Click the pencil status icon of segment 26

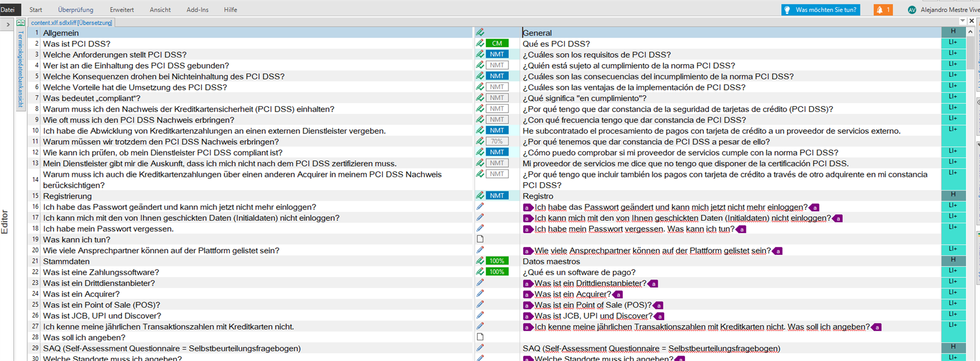pos(480,315)
